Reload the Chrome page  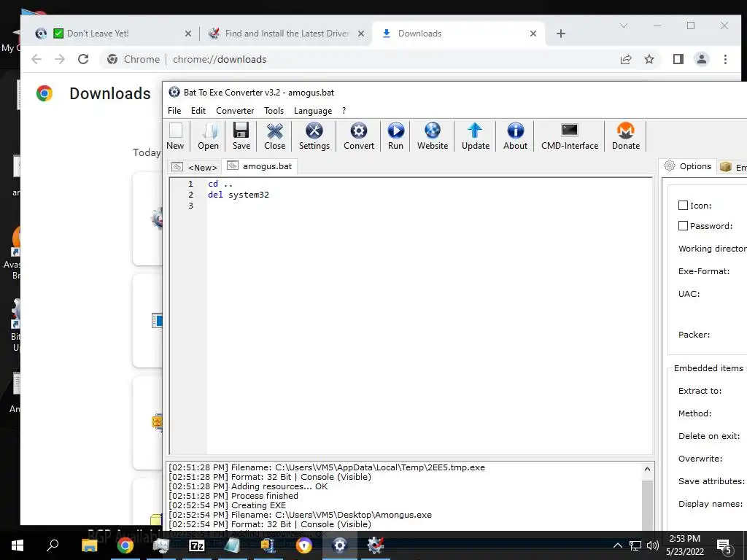tap(83, 59)
